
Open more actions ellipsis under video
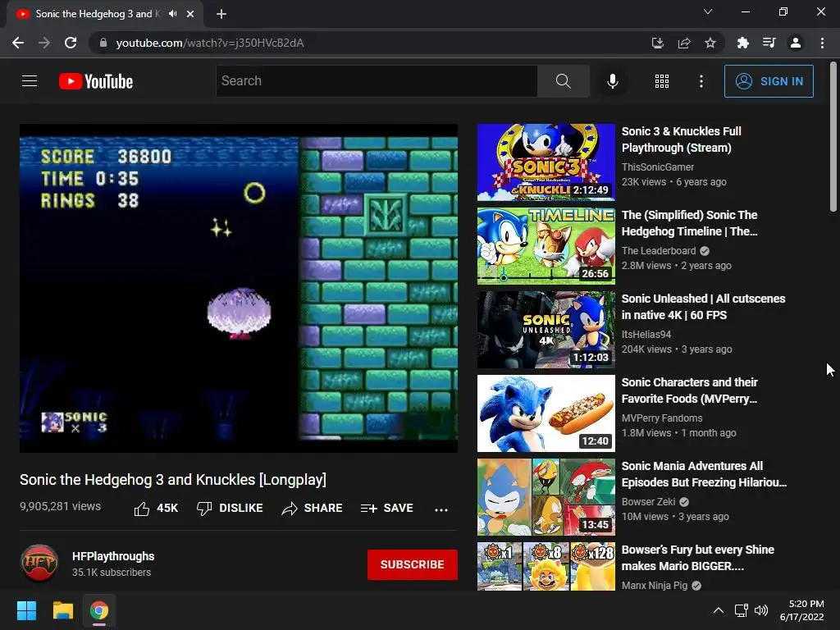[441, 509]
